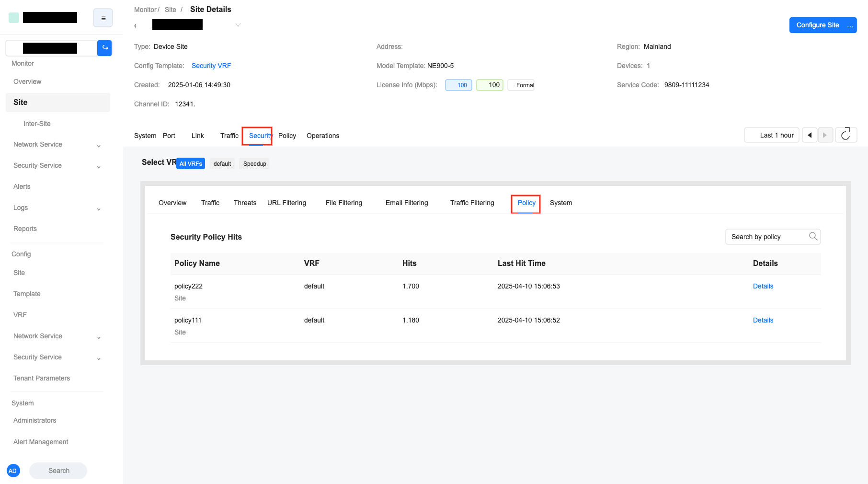Expand Config Security Service menu
Viewport: 868px width, 484px height.
(x=57, y=357)
